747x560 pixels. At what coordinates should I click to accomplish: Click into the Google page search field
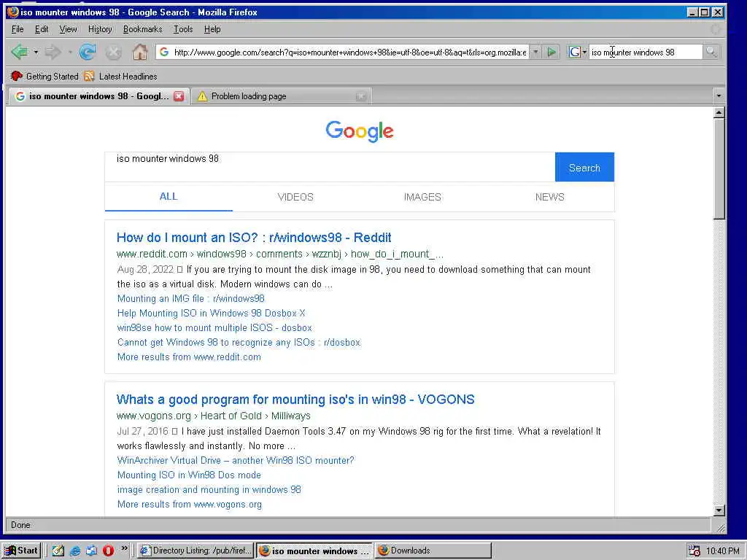point(330,167)
